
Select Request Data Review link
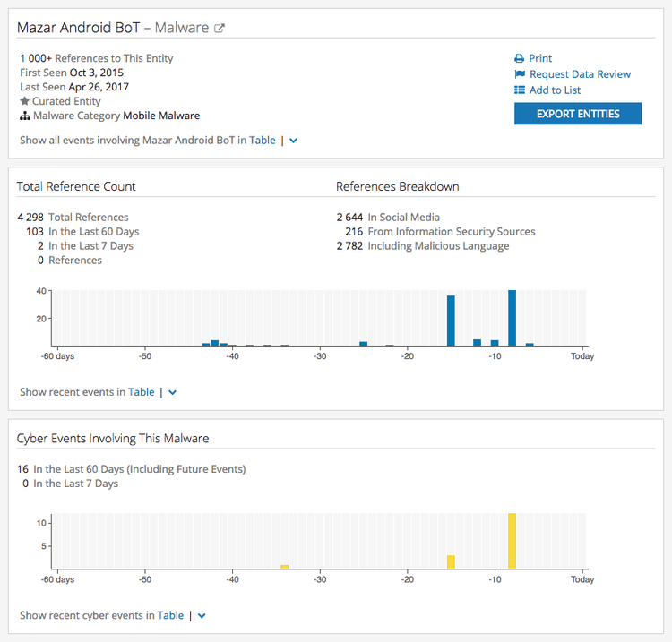click(580, 74)
